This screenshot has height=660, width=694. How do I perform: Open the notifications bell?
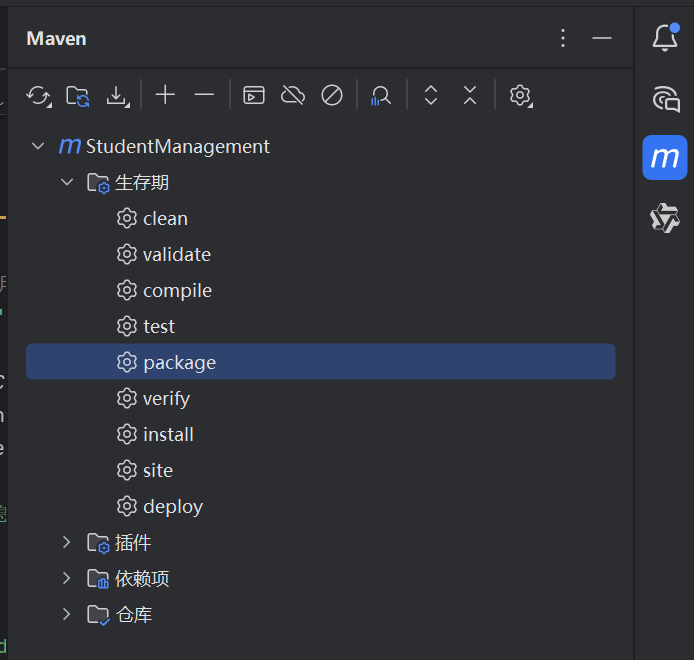pos(665,37)
